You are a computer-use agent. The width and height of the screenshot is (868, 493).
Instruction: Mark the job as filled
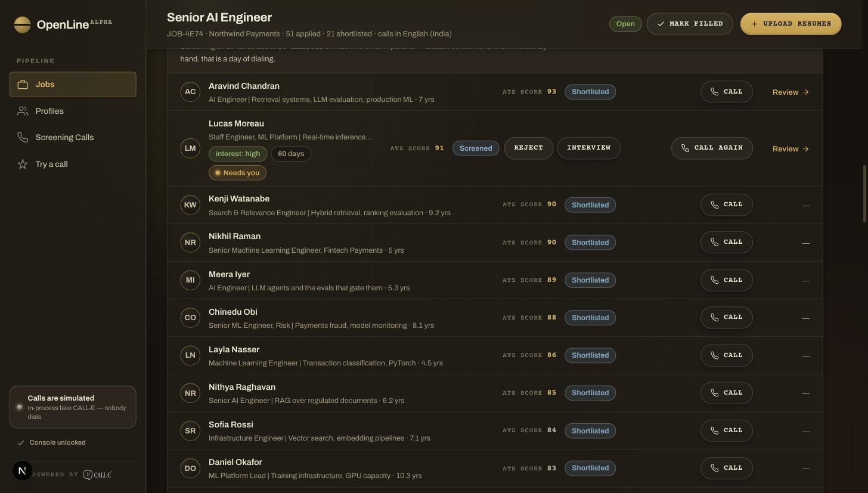click(x=690, y=24)
